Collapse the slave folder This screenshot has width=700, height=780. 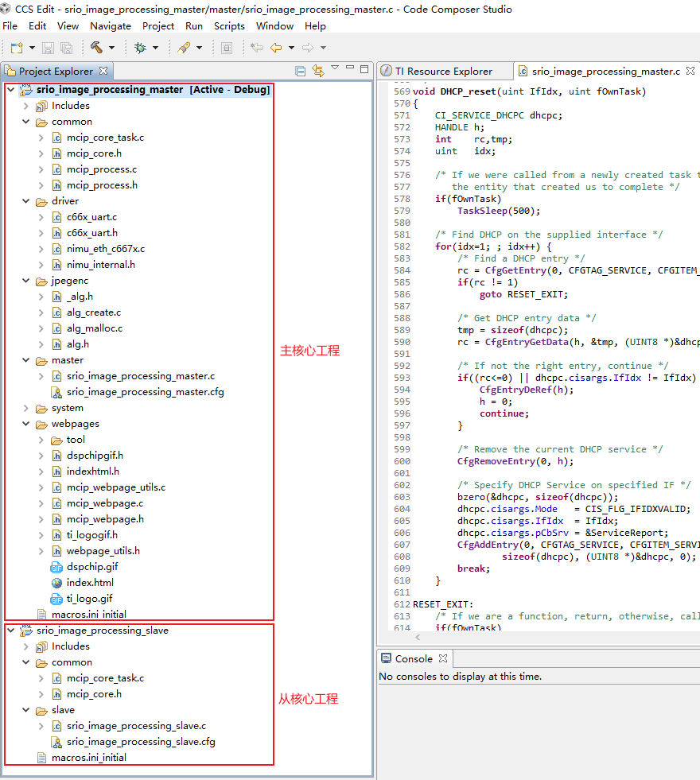[26, 710]
